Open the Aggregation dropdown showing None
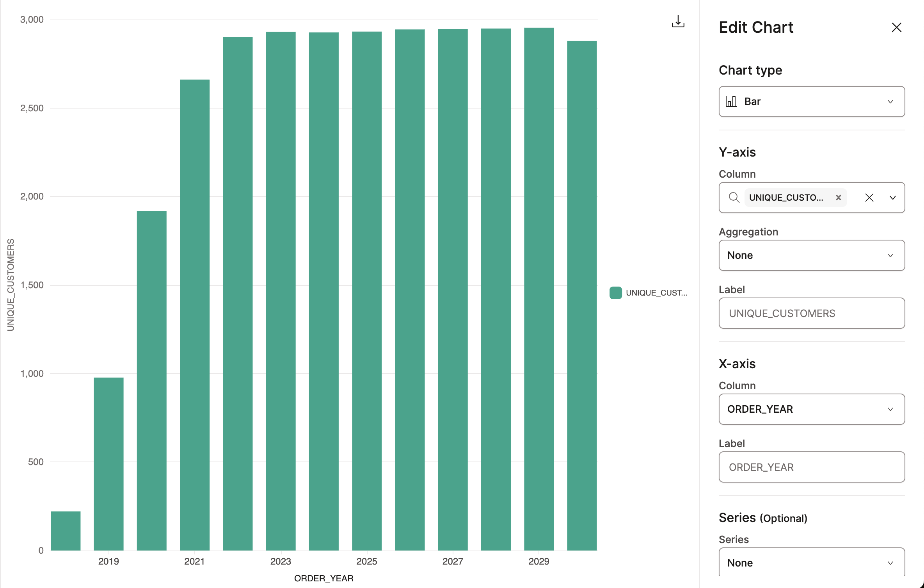The width and height of the screenshot is (924, 588). 812,255
